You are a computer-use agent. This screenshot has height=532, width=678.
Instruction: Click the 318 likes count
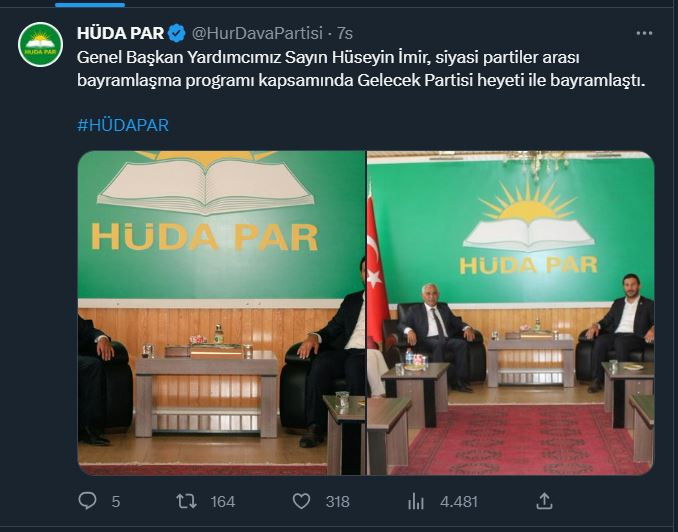click(337, 502)
